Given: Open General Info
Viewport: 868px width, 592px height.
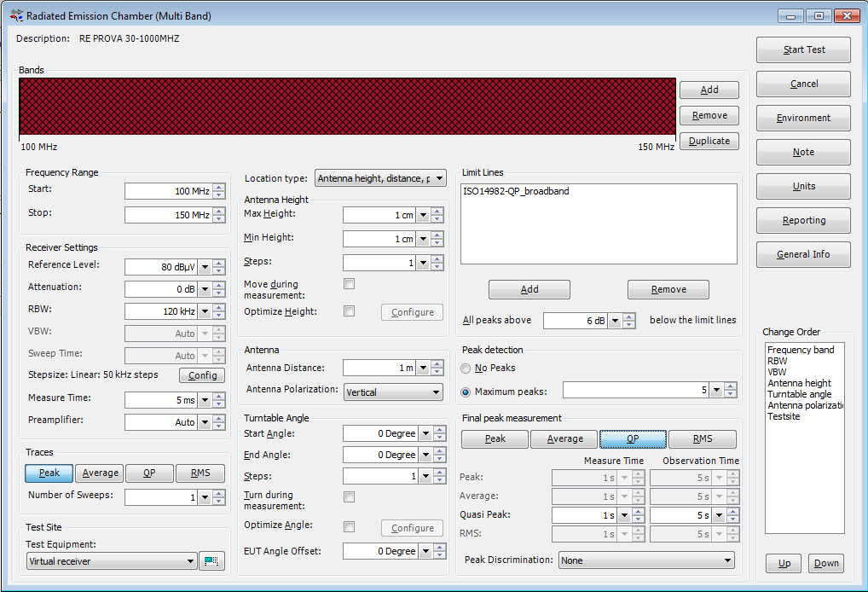Looking at the screenshot, I should 804,255.
